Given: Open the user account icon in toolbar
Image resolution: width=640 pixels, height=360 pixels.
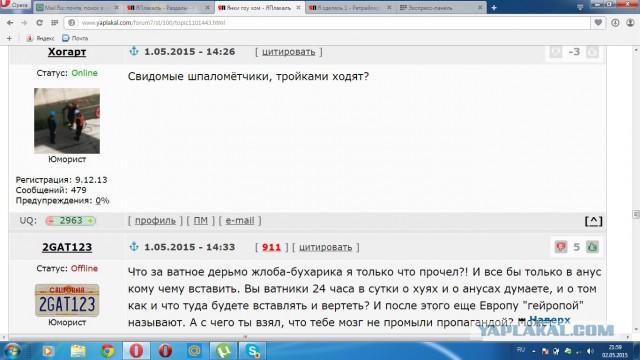Looking at the screenshot, I should click(630, 23).
